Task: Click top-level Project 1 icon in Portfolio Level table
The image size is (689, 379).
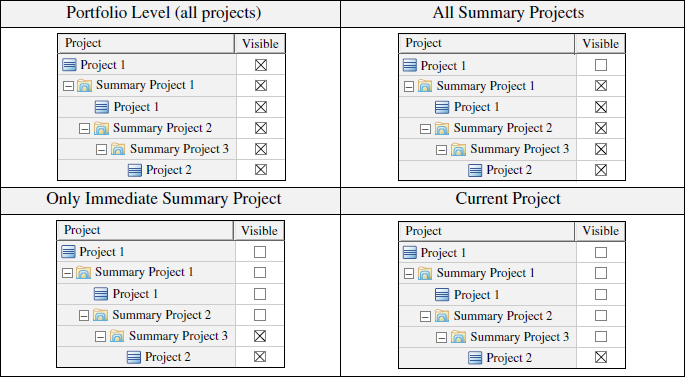Action: [x=69, y=65]
